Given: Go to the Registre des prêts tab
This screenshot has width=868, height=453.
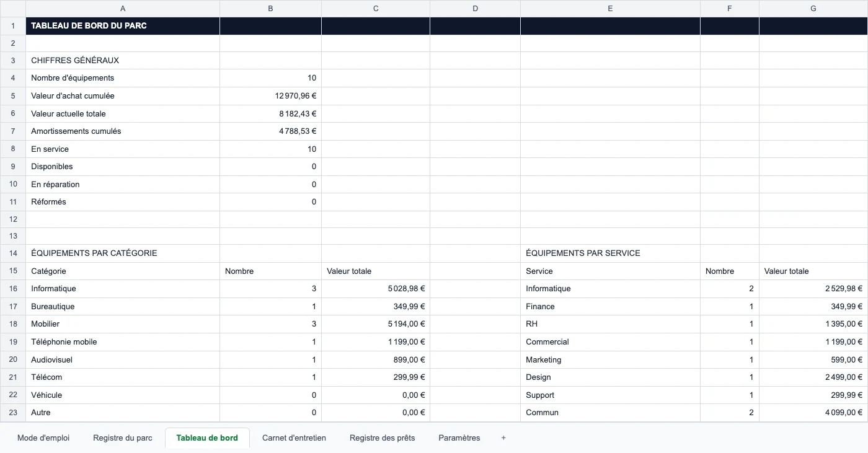Looking at the screenshot, I should (382, 438).
